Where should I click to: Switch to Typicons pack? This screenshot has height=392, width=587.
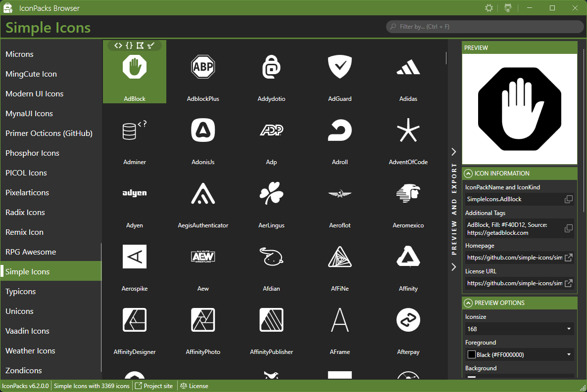[50, 291]
